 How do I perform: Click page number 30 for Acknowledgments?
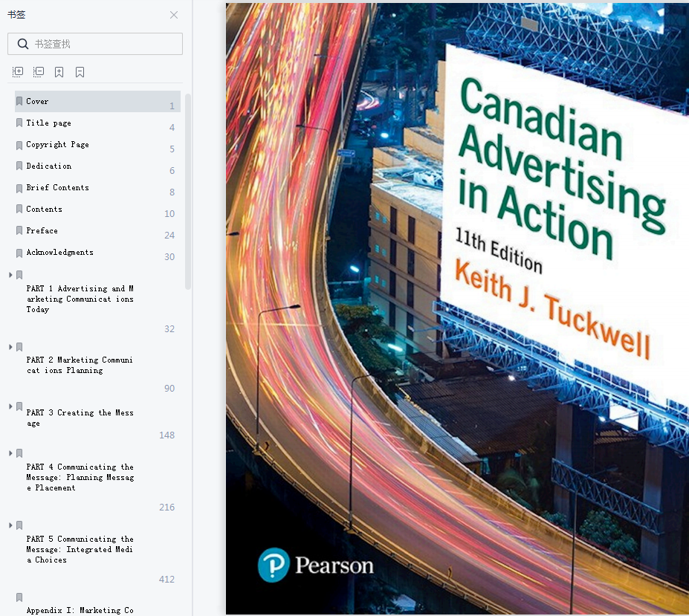pos(169,256)
